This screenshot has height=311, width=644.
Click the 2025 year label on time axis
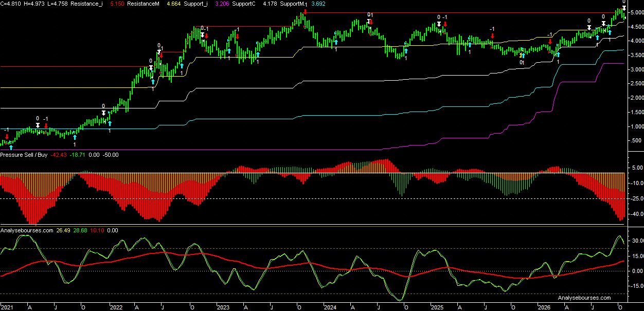point(437,307)
